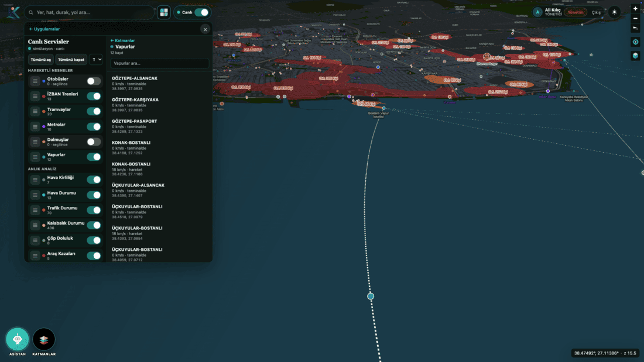Turn off the Canlı live switch
Image resolution: width=644 pixels, height=362 pixels.
tap(201, 12)
